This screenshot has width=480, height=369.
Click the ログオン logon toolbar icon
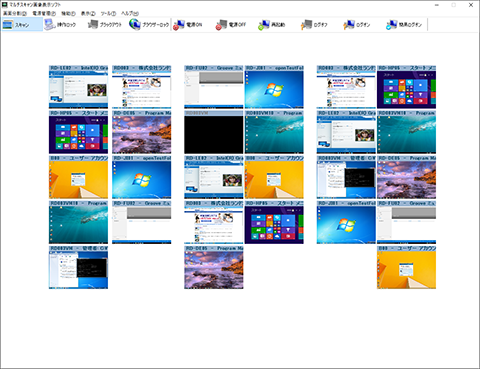pos(357,25)
